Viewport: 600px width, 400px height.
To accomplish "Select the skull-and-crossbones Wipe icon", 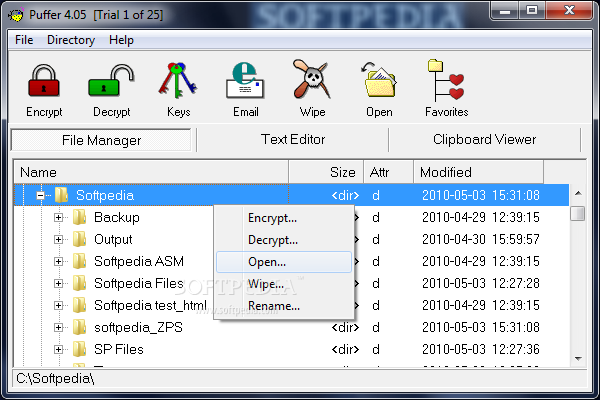I will click(x=312, y=79).
